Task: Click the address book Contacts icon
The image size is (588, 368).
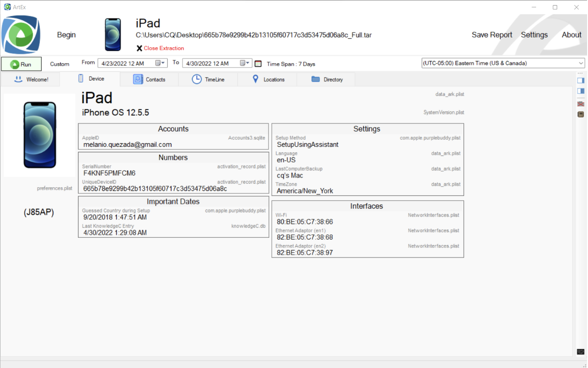Action: [138, 79]
